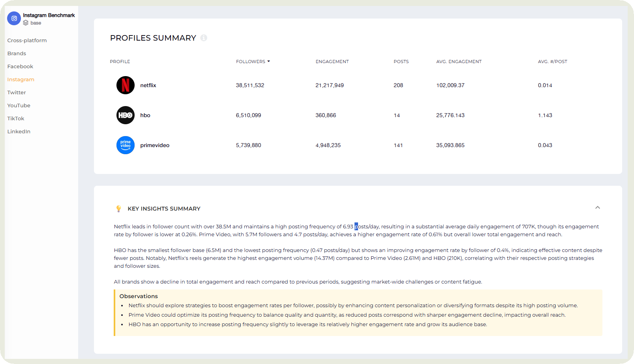
Task: Go to the LinkedIn section
Action: [19, 131]
